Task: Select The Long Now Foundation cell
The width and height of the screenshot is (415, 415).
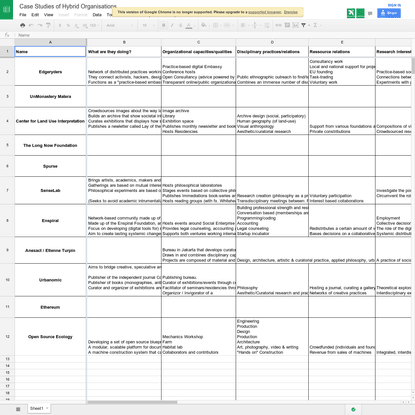Action: 50,145
